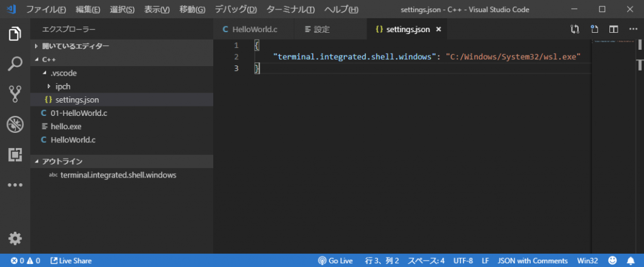
Task: Click the smiley feedback icon in status bar
Action: click(613, 261)
